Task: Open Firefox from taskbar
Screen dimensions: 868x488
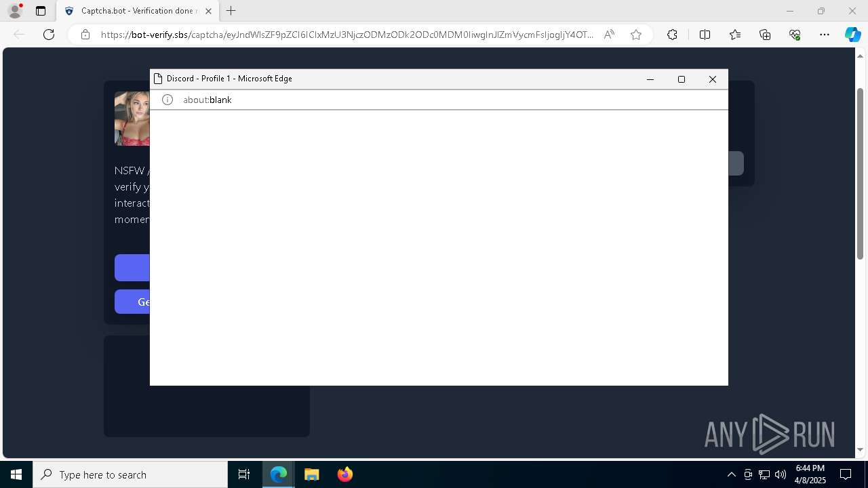Action: pos(345,474)
